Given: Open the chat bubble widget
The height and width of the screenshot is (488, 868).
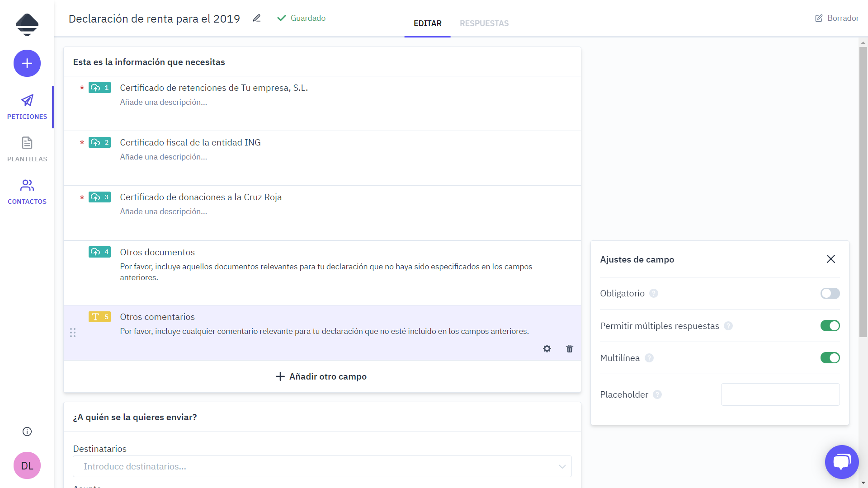Looking at the screenshot, I should [x=842, y=462].
